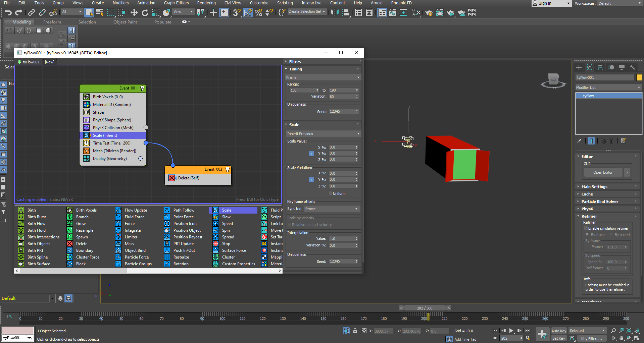The image size is (644, 343).
Task: Open the Graph Editors menu
Action: click(176, 3)
